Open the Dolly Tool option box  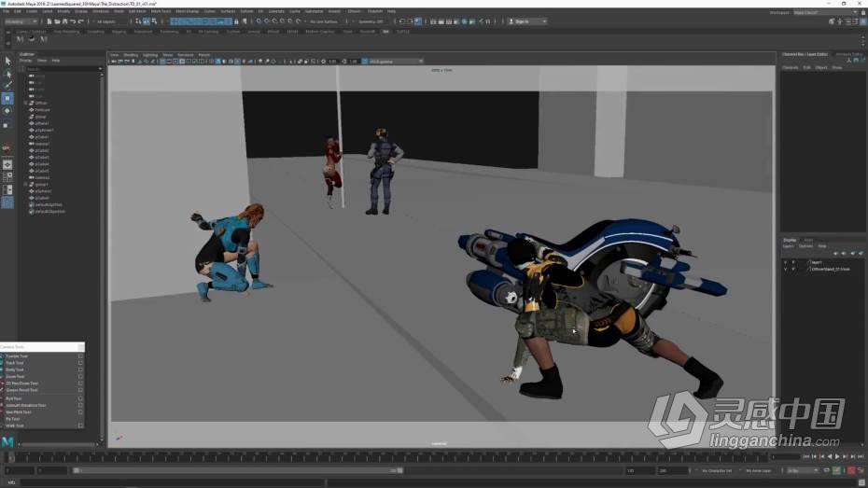pyautogui.click(x=81, y=369)
